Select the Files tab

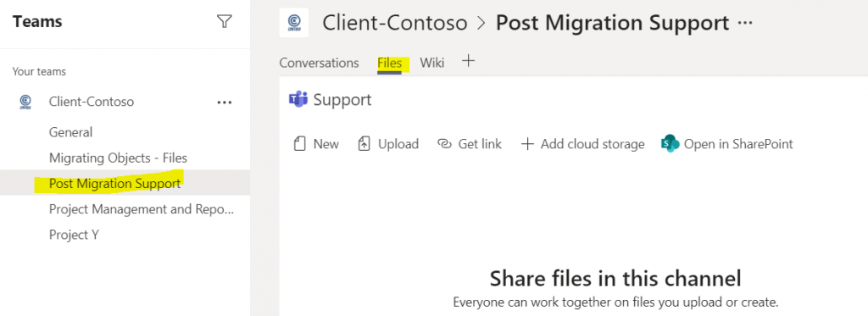coord(390,63)
